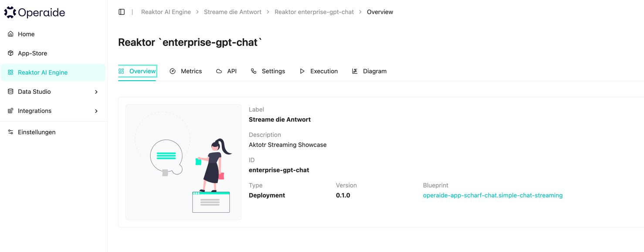The height and width of the screenshot is (252, 644).
Task: Switch to the Diagram tab
Action: 369,72
